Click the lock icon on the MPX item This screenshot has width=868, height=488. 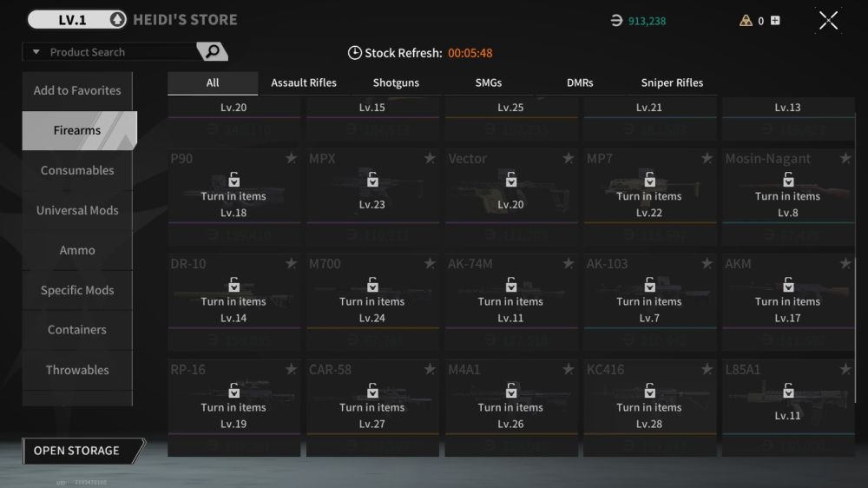tap(372, 180)
